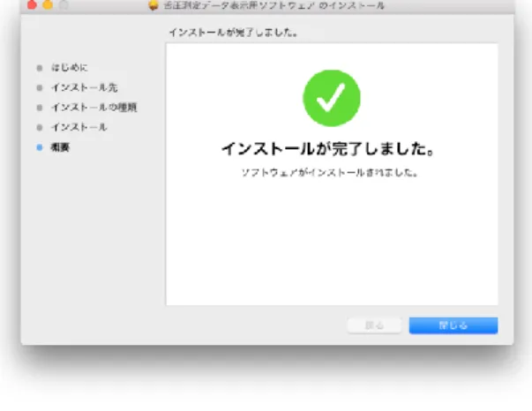This screenshot has width=532, height=411.
Task: Select the 概要 step in sidebar
Action: 60,147
